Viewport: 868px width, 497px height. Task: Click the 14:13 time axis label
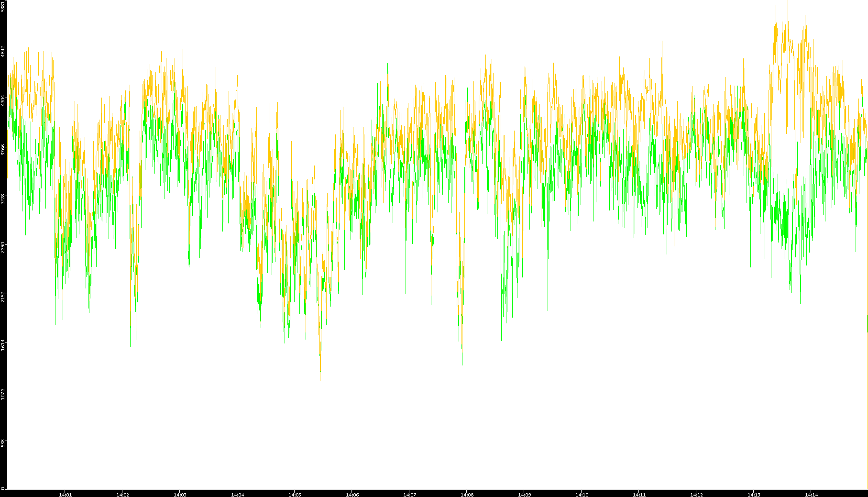pos(754,495)
